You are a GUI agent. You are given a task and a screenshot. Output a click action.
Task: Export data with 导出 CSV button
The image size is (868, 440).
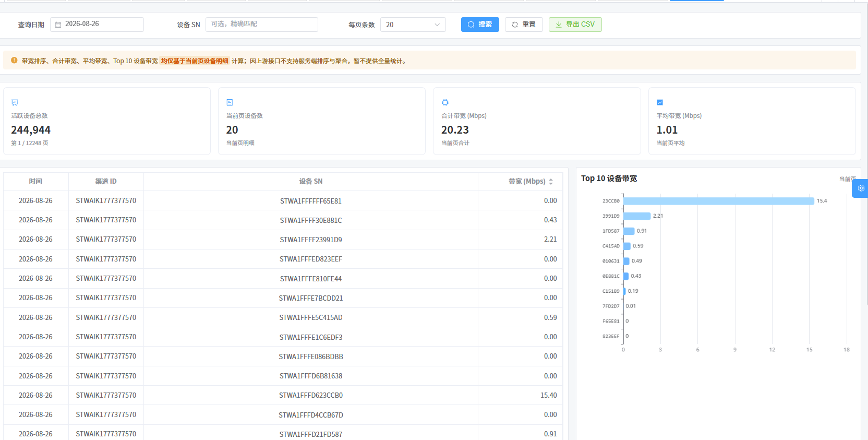pos(575,25)
